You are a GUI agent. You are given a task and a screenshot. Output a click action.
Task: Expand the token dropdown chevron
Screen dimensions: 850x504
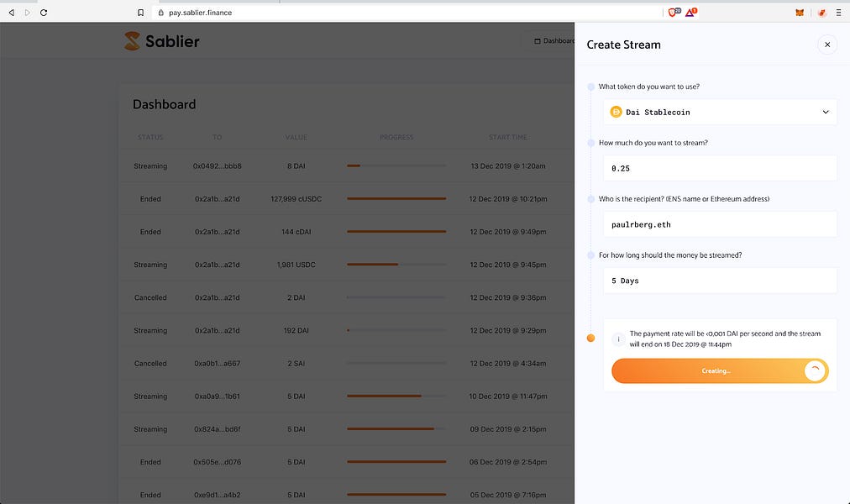825,112
